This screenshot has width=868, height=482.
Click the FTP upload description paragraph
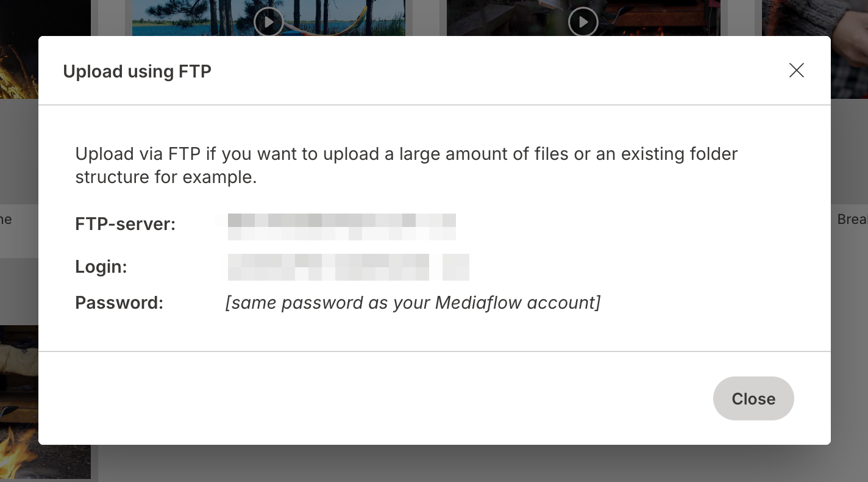[406, 165]
